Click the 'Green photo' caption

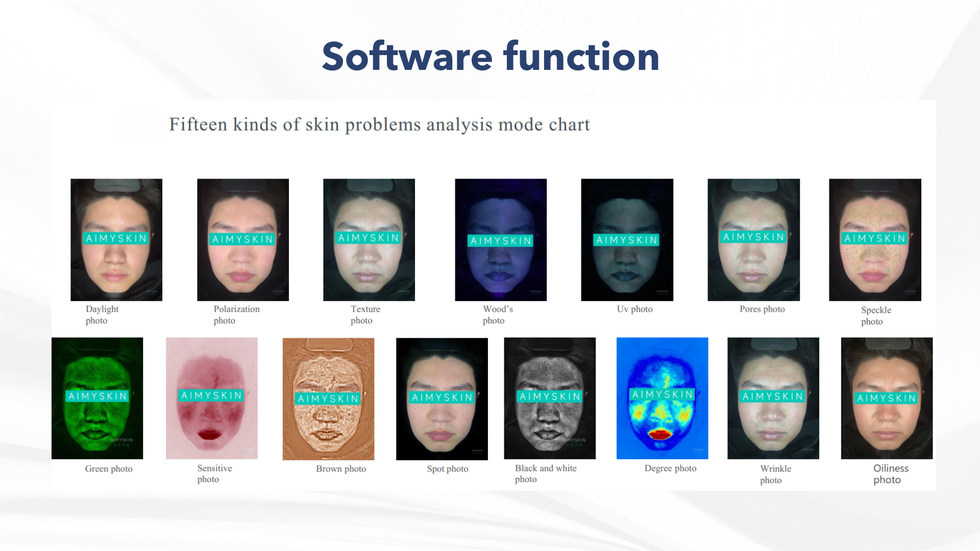109,469
